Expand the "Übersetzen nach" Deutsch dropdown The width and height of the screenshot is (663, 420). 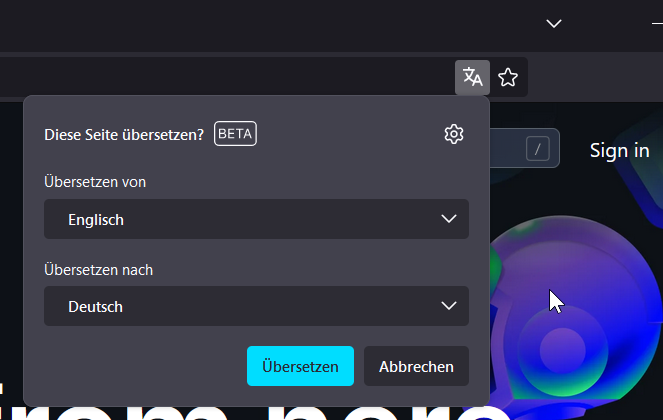coord(256,306)
